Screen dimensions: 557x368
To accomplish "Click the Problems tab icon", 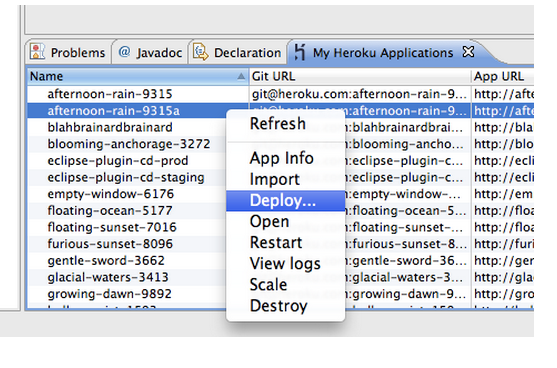I will pyautogui.click(x=37, y=52).
